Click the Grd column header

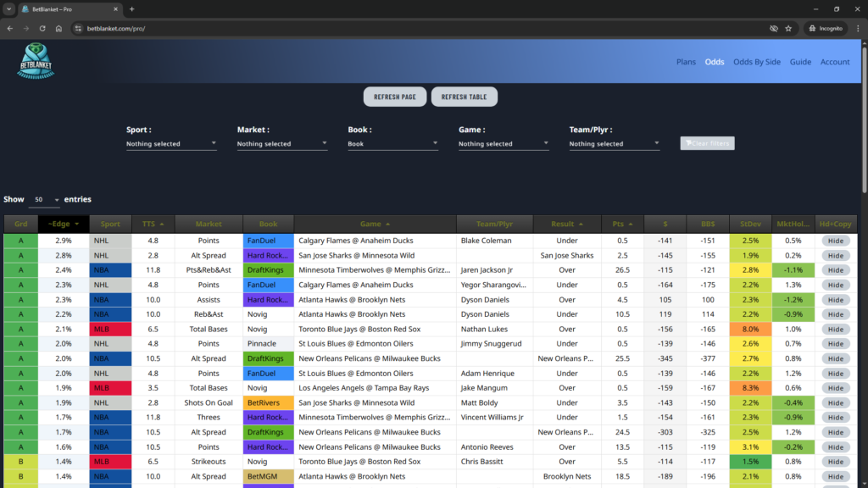click(21, 224)
